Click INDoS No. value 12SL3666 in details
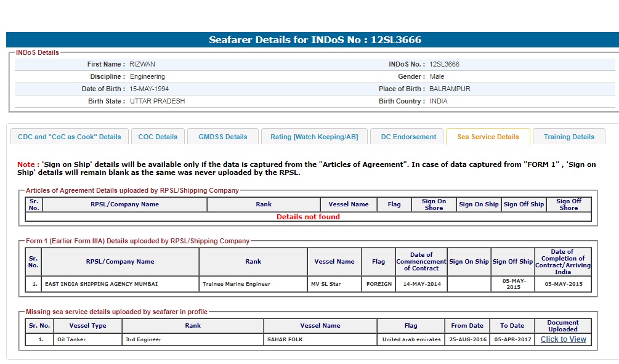The height and width of the screenshot is (364, 619). point(444,65)
